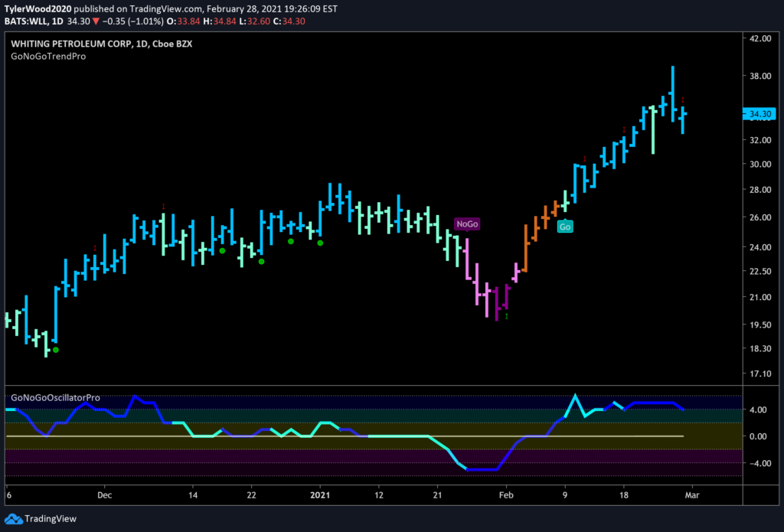Image resolution: width=784 pixels, height=532 pixels.
Task: Click the green up-arrow marker below February low
Action: click(507, 316)
